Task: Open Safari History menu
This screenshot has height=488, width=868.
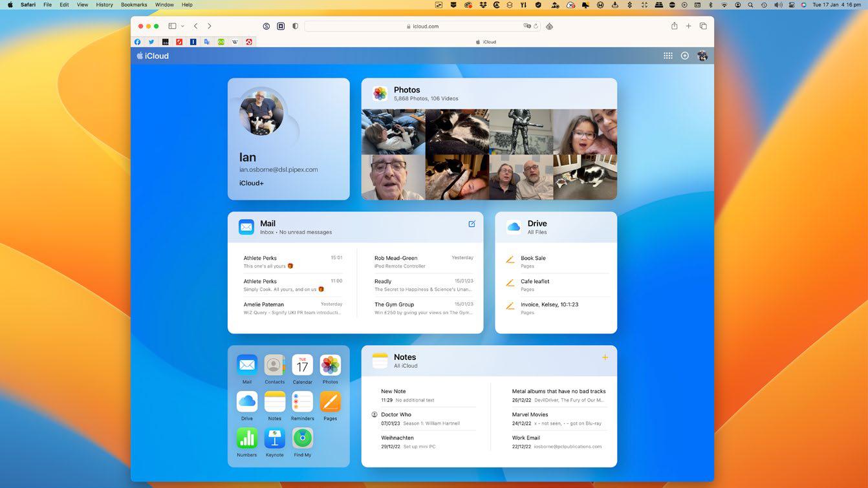Action: tap(104, 5)
